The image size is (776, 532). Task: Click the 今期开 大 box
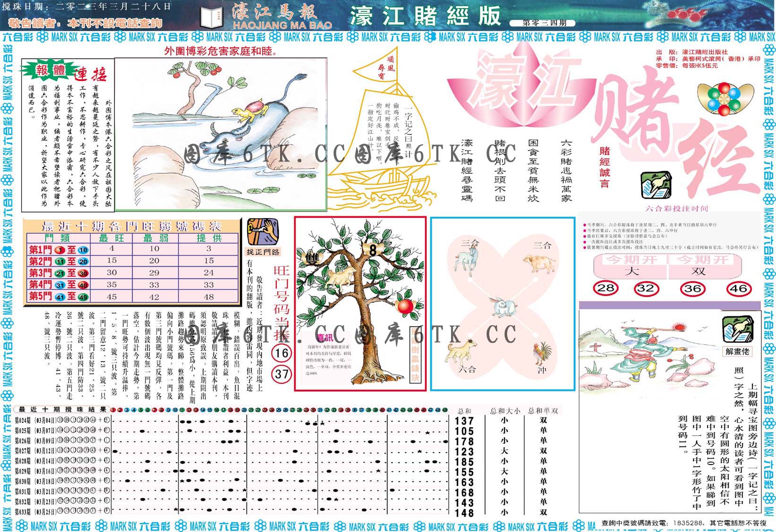pos(631,266)
